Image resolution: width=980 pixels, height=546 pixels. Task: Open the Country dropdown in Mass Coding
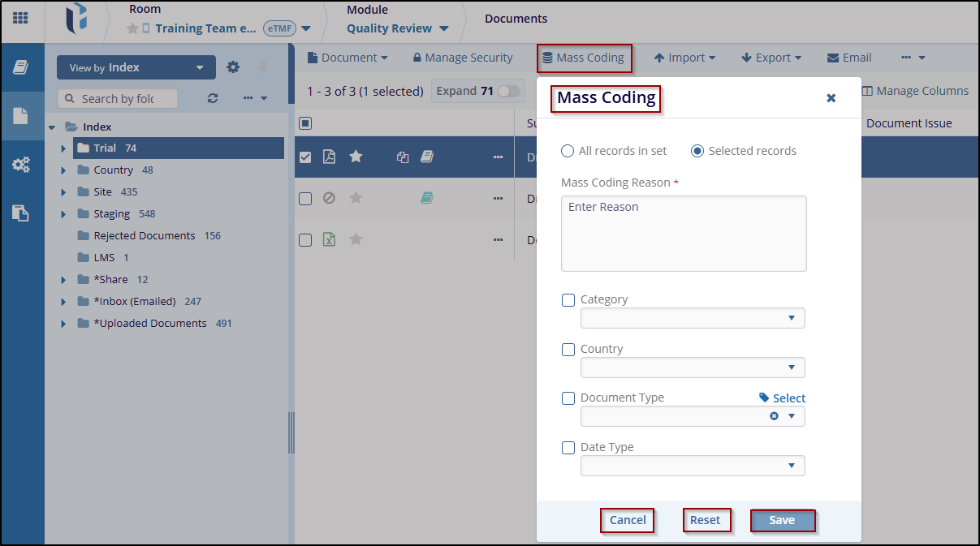pyautogui.click(x=693, y=368)
